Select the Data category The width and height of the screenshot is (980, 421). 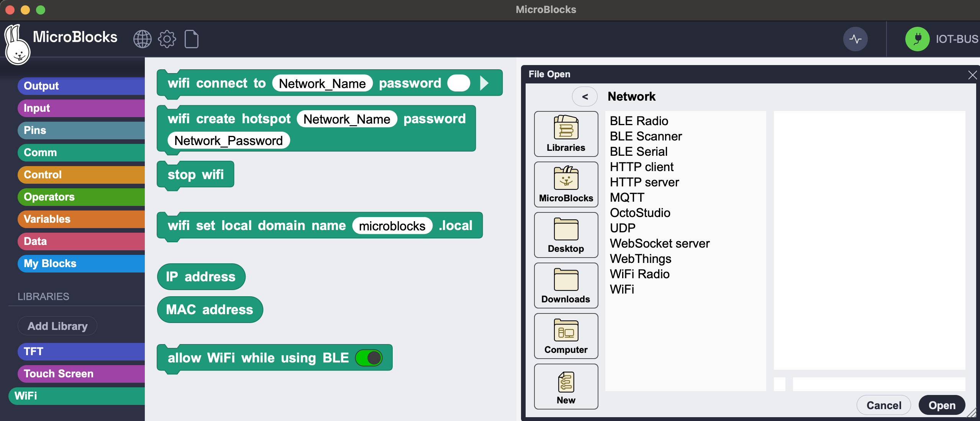(x=81, y=241)
